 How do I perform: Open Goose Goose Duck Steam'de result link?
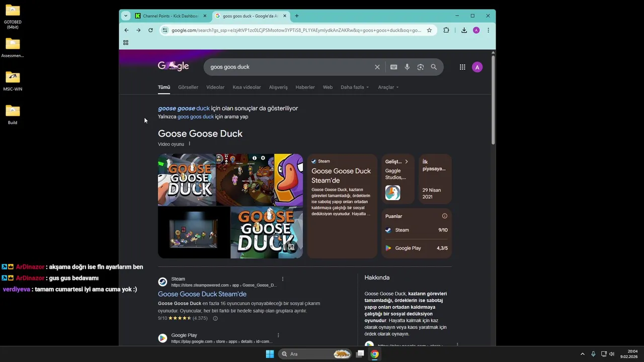(202, 294)
